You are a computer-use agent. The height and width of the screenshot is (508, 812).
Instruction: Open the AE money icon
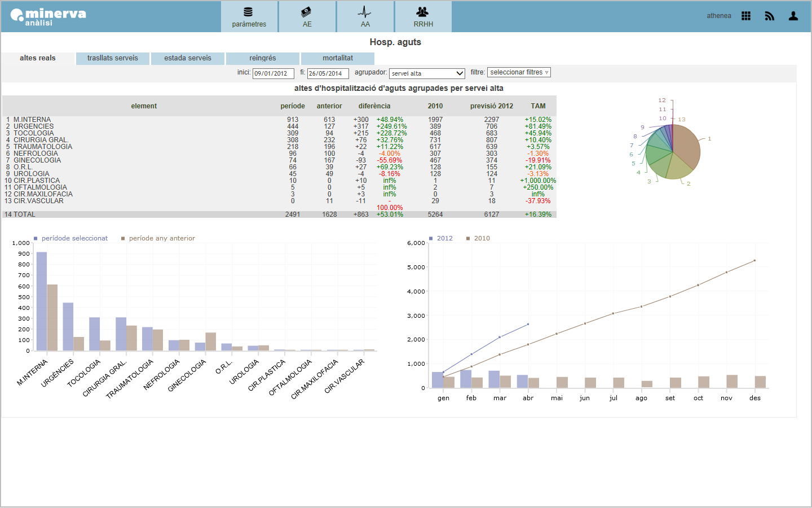coord(306,12)
